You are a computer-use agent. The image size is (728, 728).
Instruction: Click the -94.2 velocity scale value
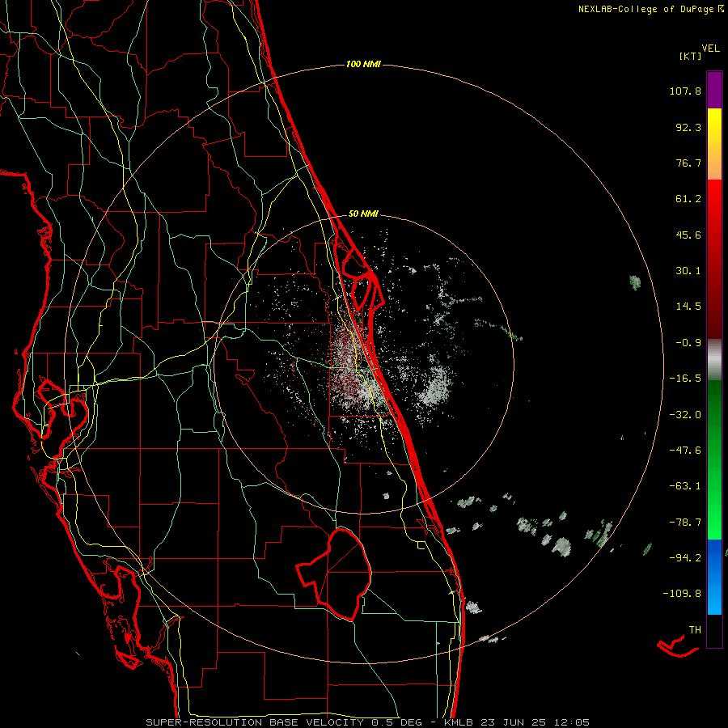click(x=685, y=558)
